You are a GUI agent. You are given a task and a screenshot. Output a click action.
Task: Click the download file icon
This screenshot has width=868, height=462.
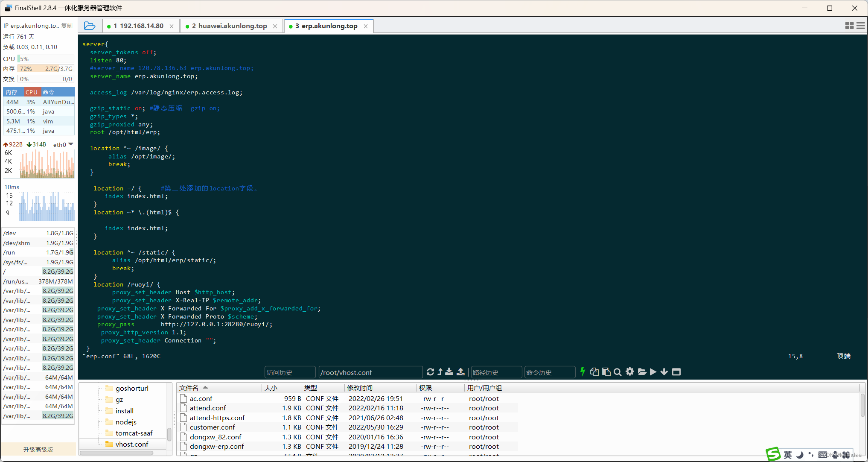pyautogui.click(x=449, y=372)
